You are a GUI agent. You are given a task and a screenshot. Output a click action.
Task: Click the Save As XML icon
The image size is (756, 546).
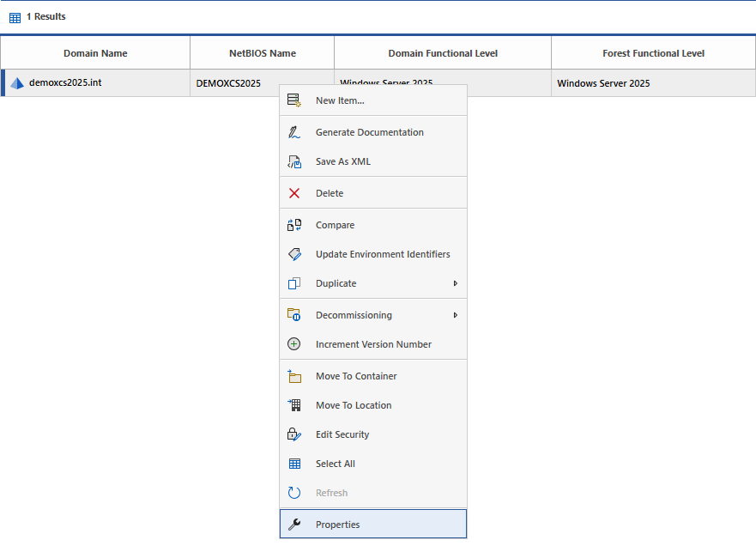[294, 161]
